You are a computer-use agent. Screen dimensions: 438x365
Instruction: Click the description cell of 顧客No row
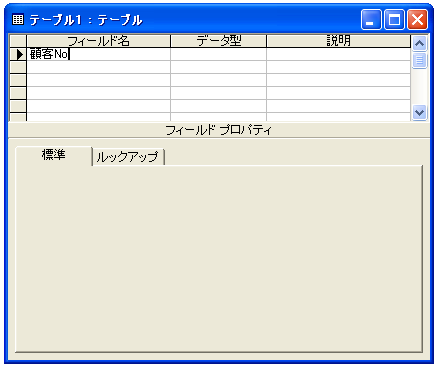point(338,54)
